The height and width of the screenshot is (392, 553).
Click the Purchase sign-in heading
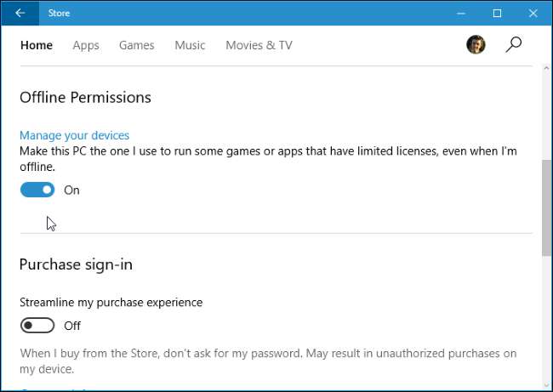point(76,264)
